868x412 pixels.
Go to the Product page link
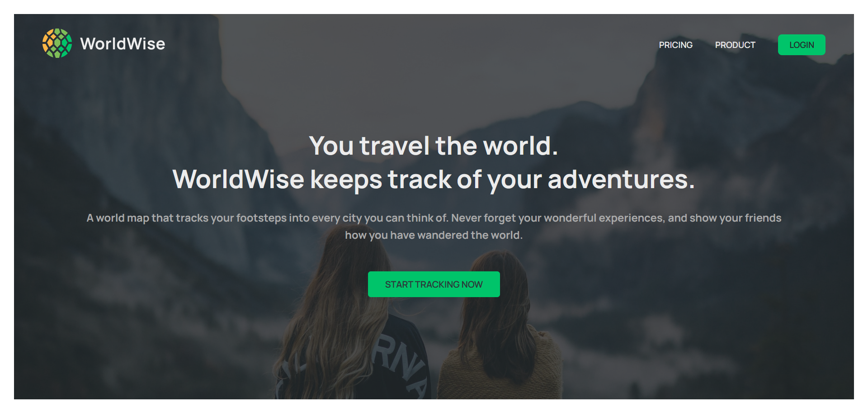click(735, 45)
